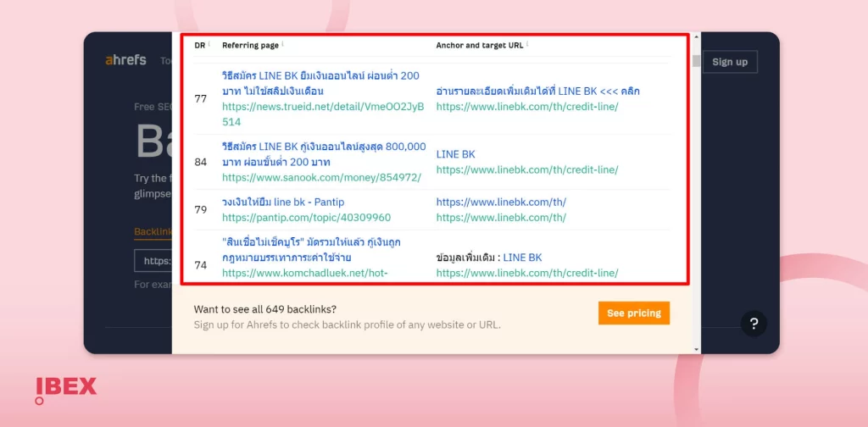Click the 'Anchor and target URL' column header
868x427 pixels.
[x=480, y=46]
